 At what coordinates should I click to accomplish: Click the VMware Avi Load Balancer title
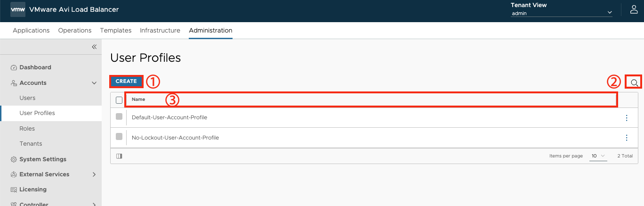click(74, 9)
